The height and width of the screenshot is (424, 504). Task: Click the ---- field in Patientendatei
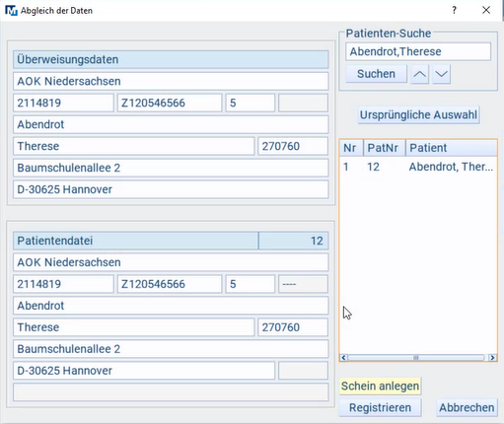(x=303, y=284)
